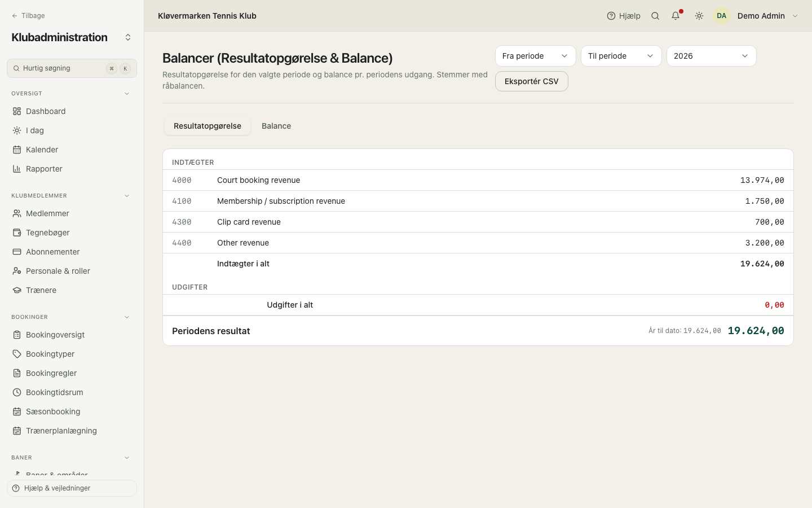Click the search magnifier in top bar
The height and width of the screenshot is (508, 812).
[655, 16]
